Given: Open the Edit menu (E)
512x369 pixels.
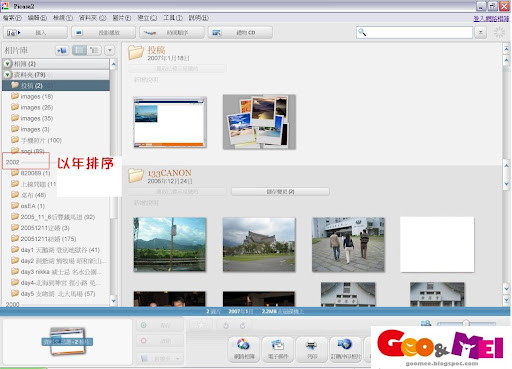Looking at the screenshot, I should pos(37,18).
